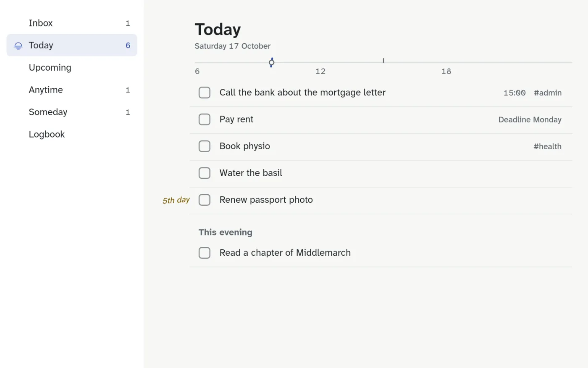
Task: Click the "Book physio" task title
Action: [245, 146]
